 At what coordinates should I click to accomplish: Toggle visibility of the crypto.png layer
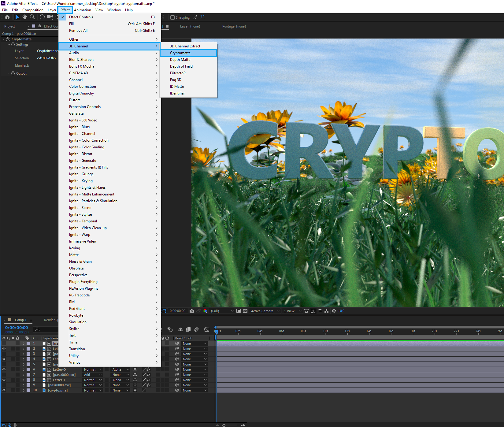coord(4,390)
